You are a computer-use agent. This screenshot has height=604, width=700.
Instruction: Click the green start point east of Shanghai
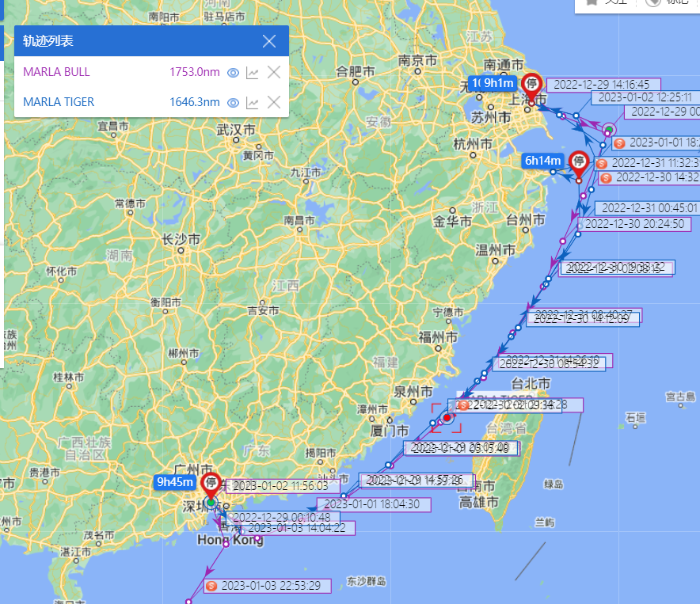tap(608, 129)
